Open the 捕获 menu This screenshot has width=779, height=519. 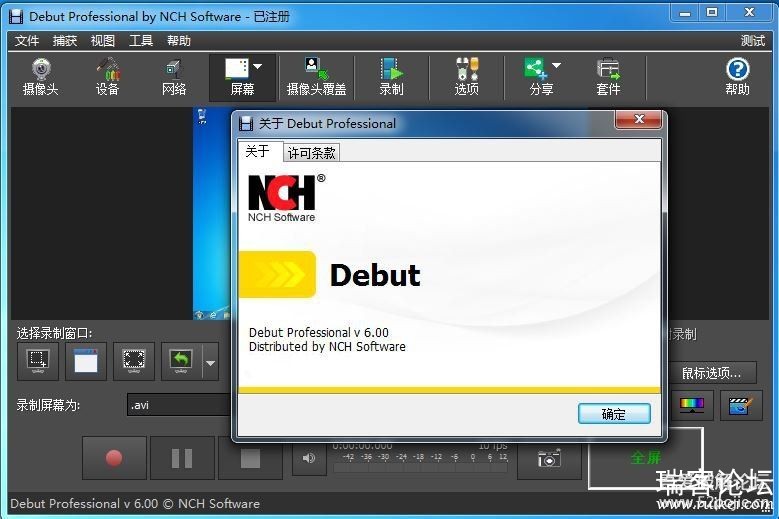(65, 40)
